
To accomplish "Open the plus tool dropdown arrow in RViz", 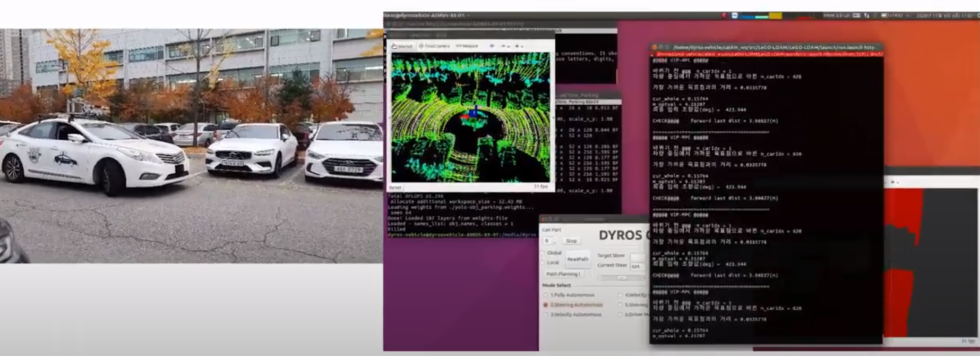I will (x=520, y=46).
